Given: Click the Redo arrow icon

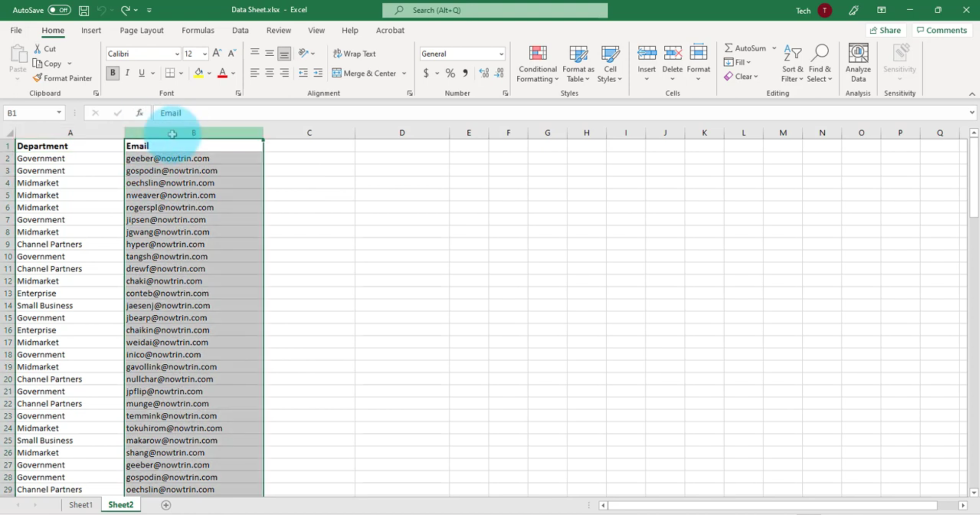Looking at the screenshot, I should [125, 10].
